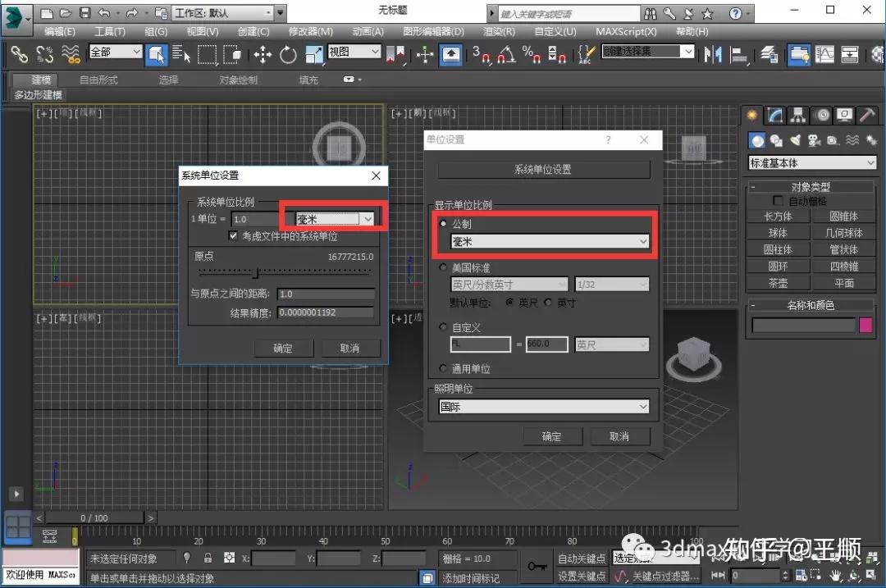Switch to the Hierarchy panel tab
Viewport: 886px width, 588px height.
pos(798,116)
